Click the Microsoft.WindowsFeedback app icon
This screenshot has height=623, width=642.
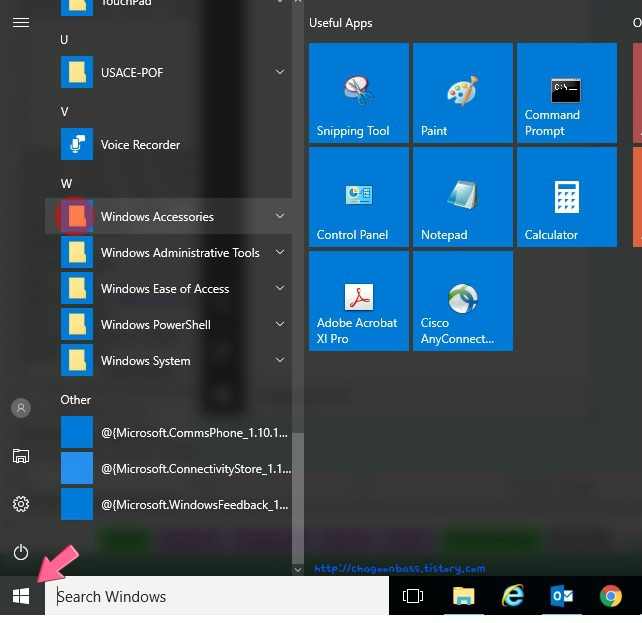(77, 504)
